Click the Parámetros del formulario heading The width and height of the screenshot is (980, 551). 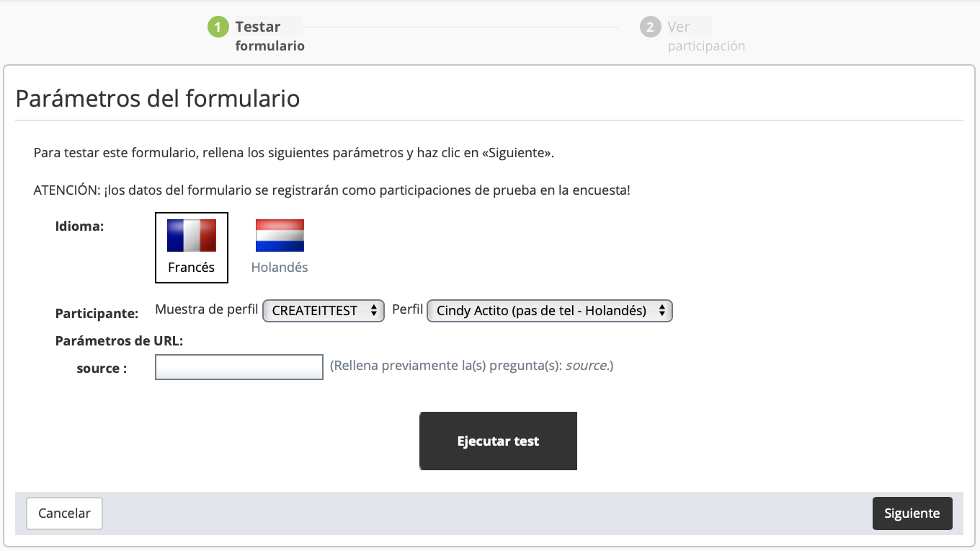pyautogui.click(x=158, y=98)
